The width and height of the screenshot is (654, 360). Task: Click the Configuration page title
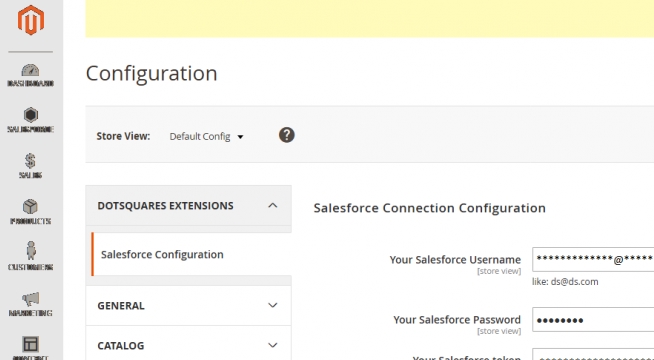coord(151,73)
